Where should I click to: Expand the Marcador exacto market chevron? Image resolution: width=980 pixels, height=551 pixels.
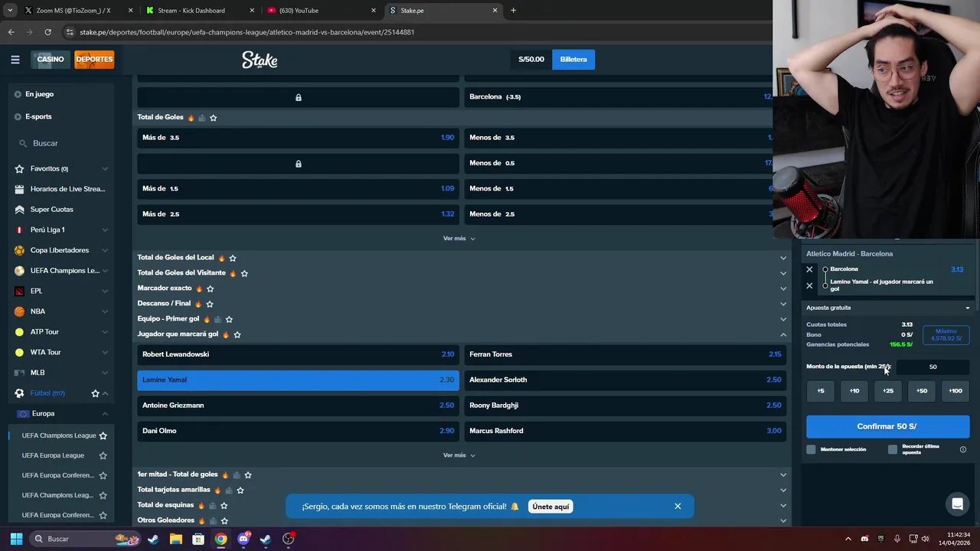point(782,289)
